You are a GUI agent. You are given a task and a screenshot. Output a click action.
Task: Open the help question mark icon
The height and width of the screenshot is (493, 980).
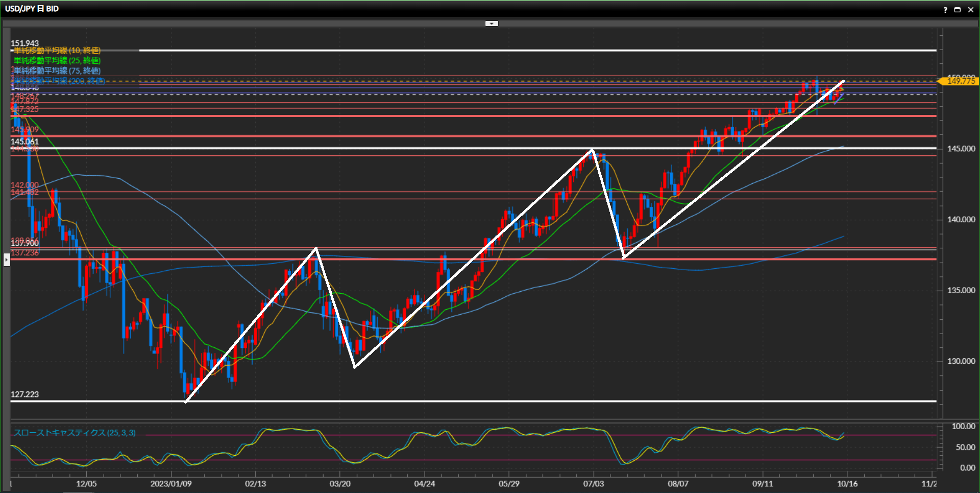coord(945,10)
